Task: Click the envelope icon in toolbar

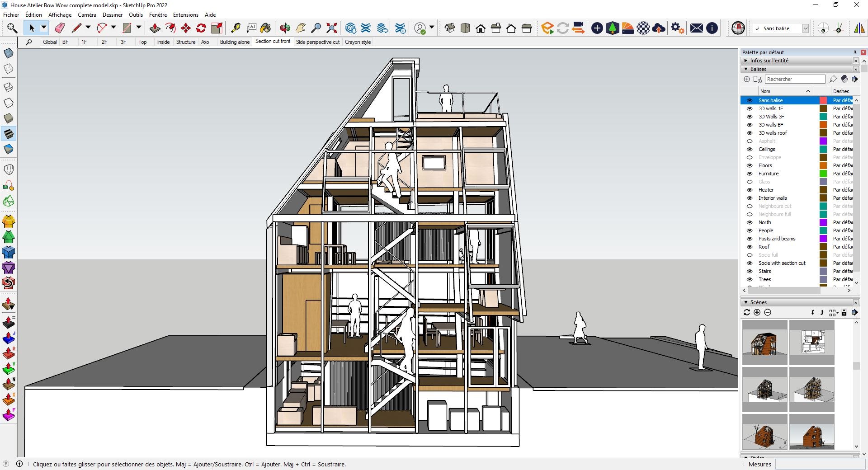Action: tap(697, 28)
